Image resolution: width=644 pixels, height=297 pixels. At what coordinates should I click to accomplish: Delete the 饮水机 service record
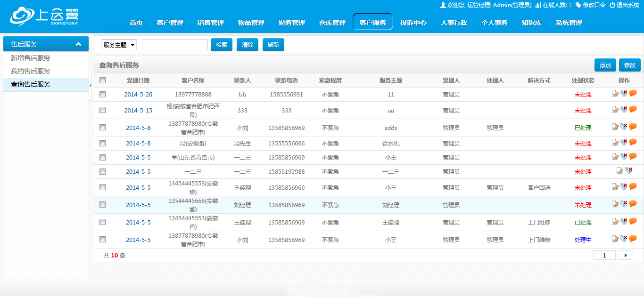point(623,143)
